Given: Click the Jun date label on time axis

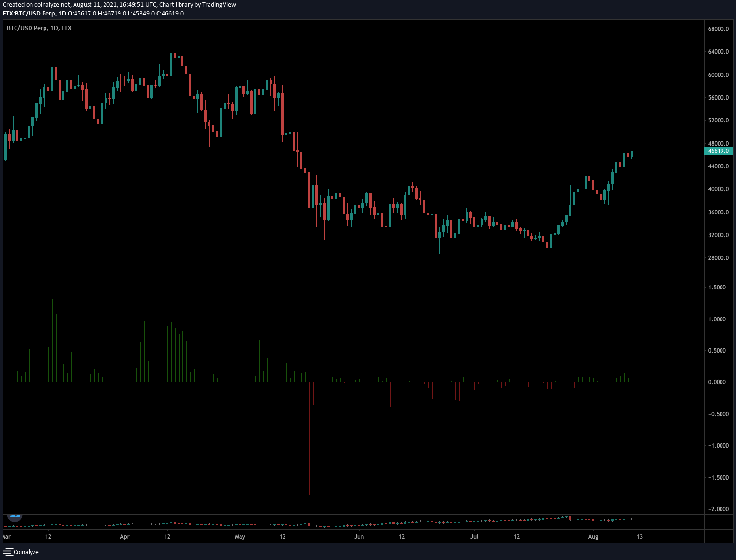Looking at the screenshot, I should (359, 537).
